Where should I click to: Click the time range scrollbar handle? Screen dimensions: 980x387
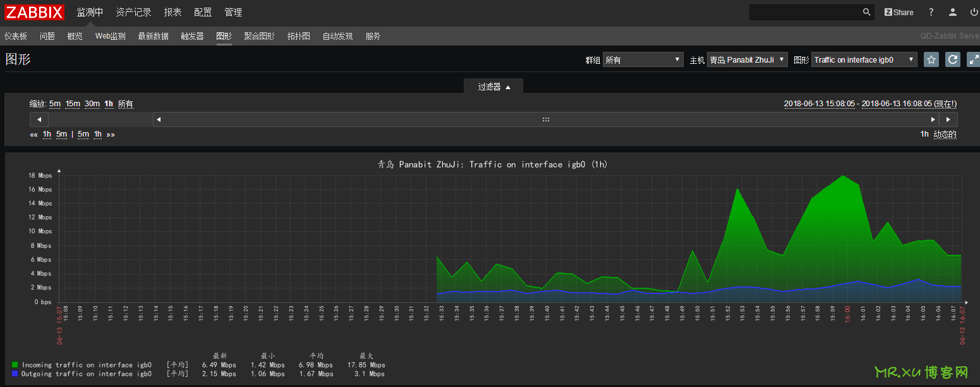click(546, 120)
